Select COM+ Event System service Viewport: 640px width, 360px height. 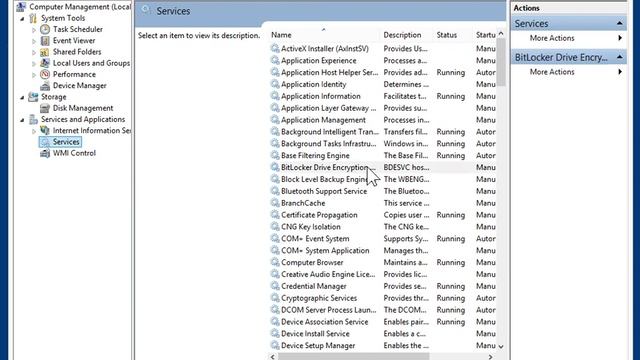pyautogui.click(x=383, y=238)
